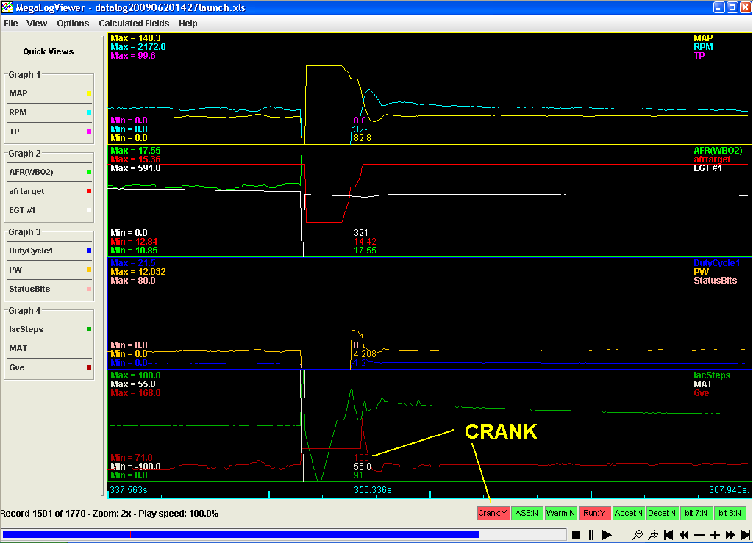756x543 pixels.
Task: Click the Quick Views heading
Action: [49, 51]
